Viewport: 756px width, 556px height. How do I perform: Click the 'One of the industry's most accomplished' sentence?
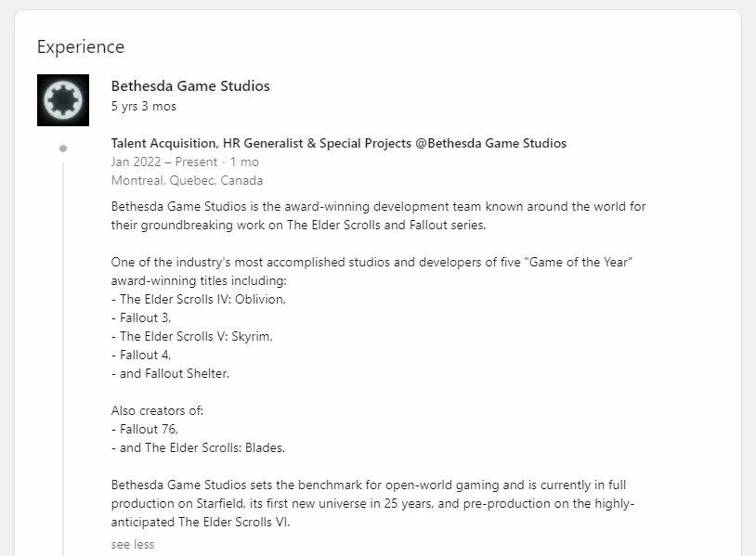click(371, 271)
